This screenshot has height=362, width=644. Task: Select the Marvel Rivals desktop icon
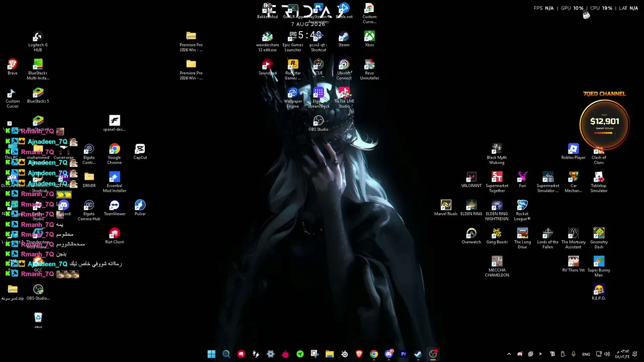[x=446, y=208]
